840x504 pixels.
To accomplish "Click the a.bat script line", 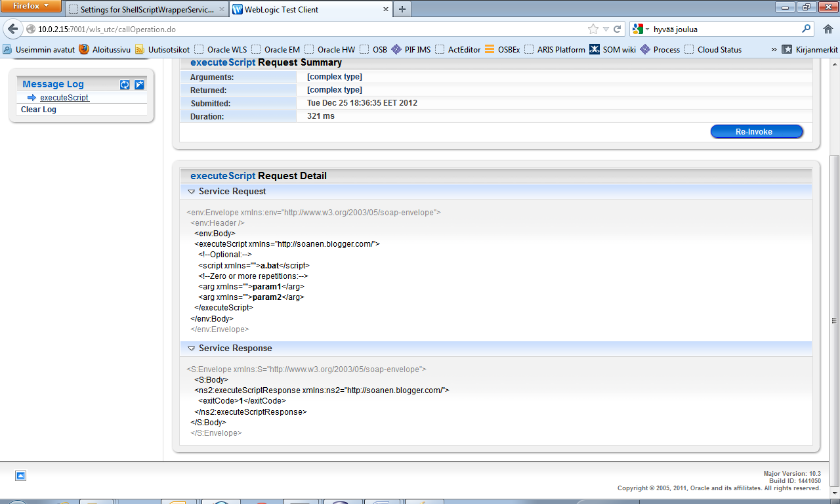I will click(x=253, y=266).
